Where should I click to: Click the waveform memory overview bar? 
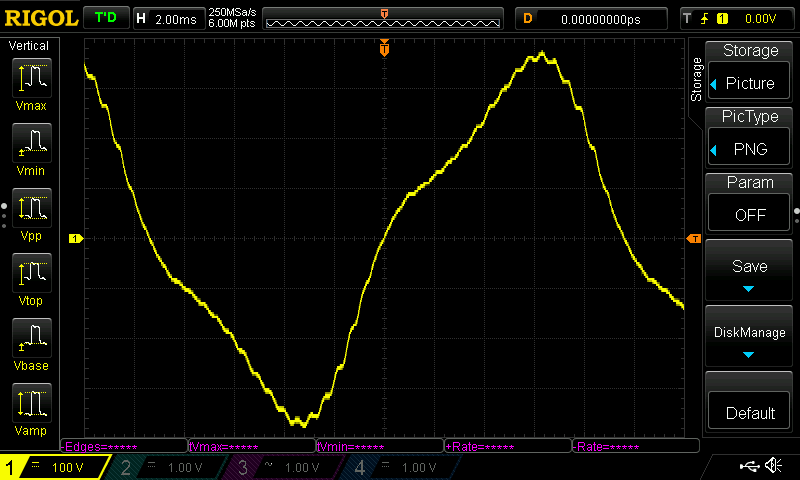click(x=383, y=19)
